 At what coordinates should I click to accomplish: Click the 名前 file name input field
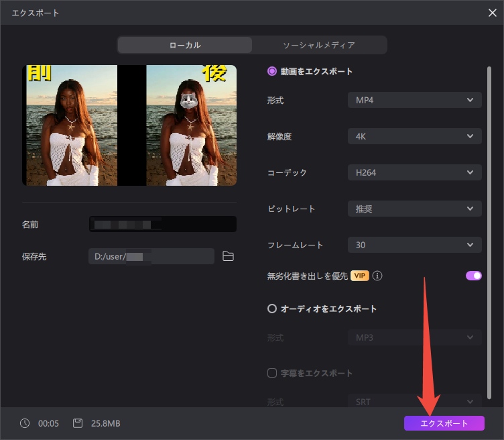pyautogui.click(x=162, y=224)
